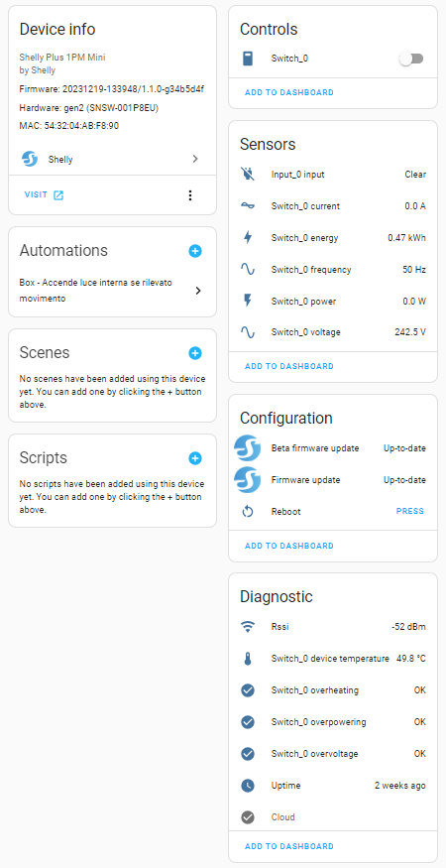Open the three-dot device menu
Image resolution: width=446 pixels, height=868 pixels.
(190, 195)
